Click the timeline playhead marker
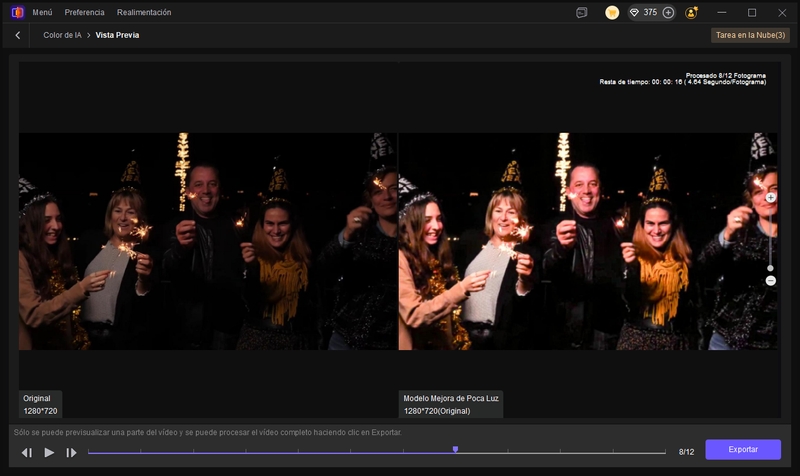 tap(455, 450)
